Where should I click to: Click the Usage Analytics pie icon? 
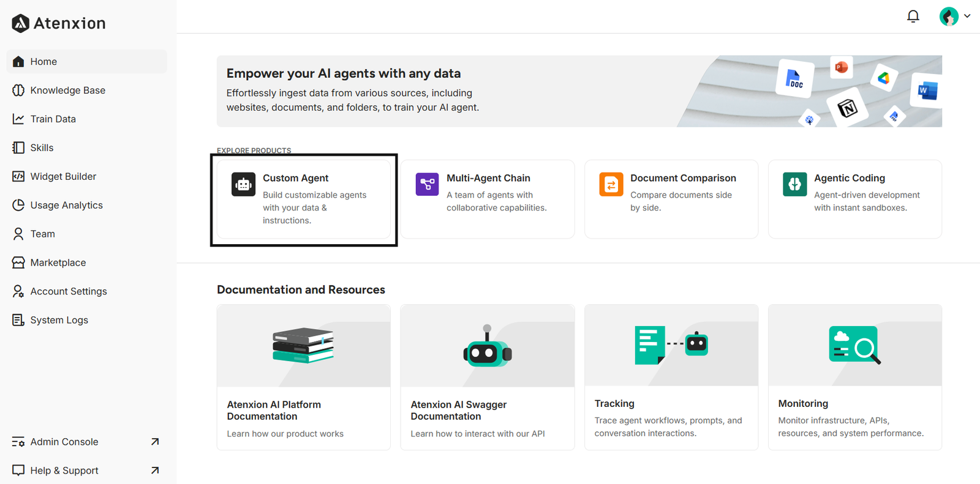point(18,205)
